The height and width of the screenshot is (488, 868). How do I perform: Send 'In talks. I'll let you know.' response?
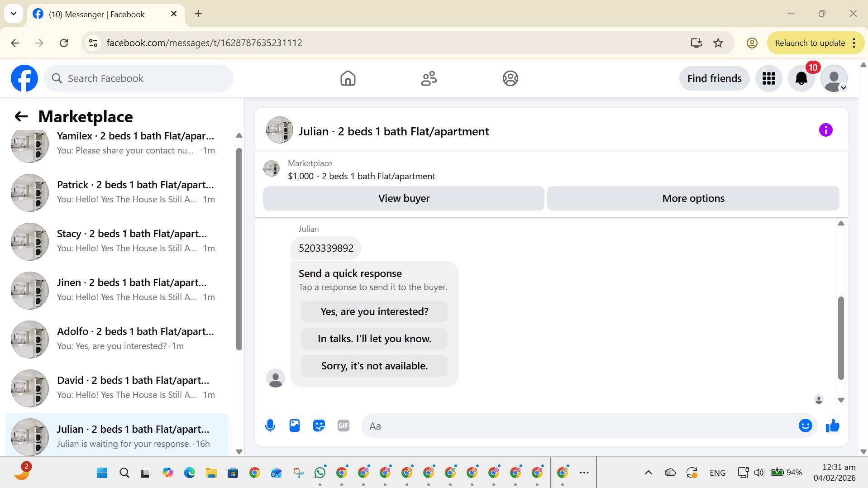click(374, 339)
